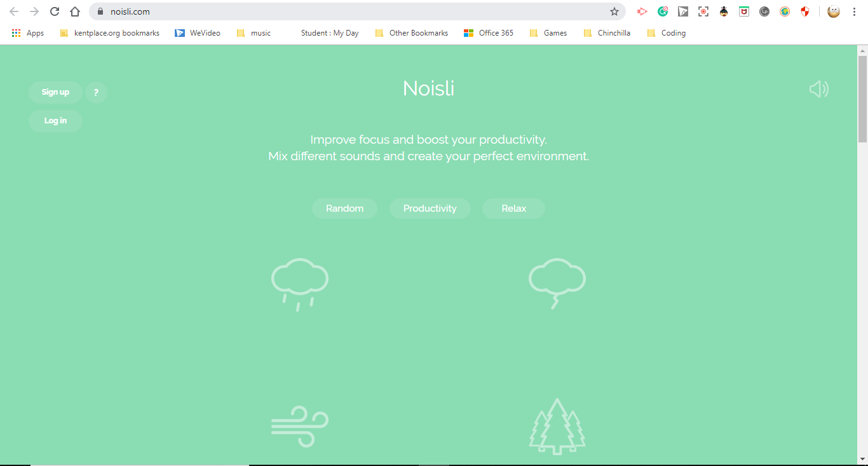
Task: Click the scrollbar up arrow
Action: tap(862, 50)
